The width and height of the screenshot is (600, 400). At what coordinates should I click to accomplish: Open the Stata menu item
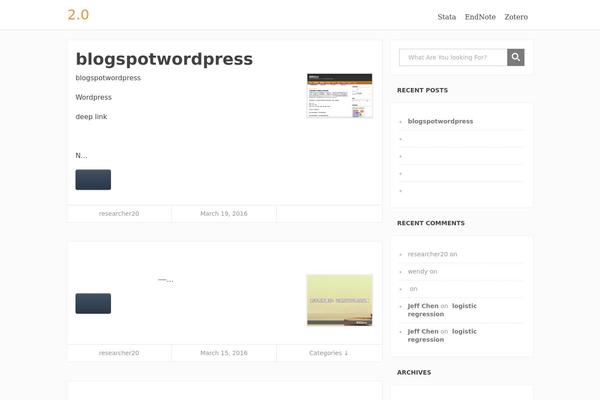(x=447, y=17)
